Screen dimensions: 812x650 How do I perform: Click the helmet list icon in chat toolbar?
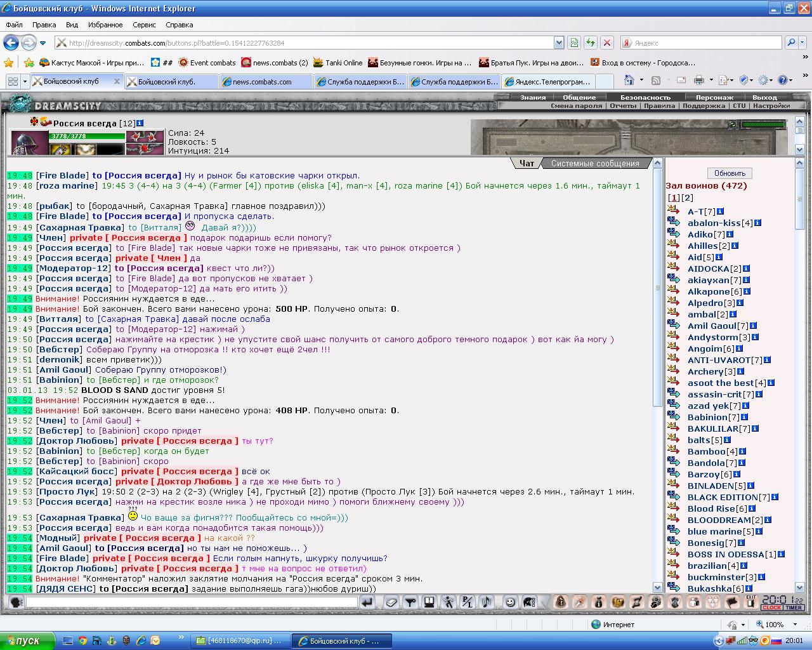pyautogui.click(x=529, y=602)
